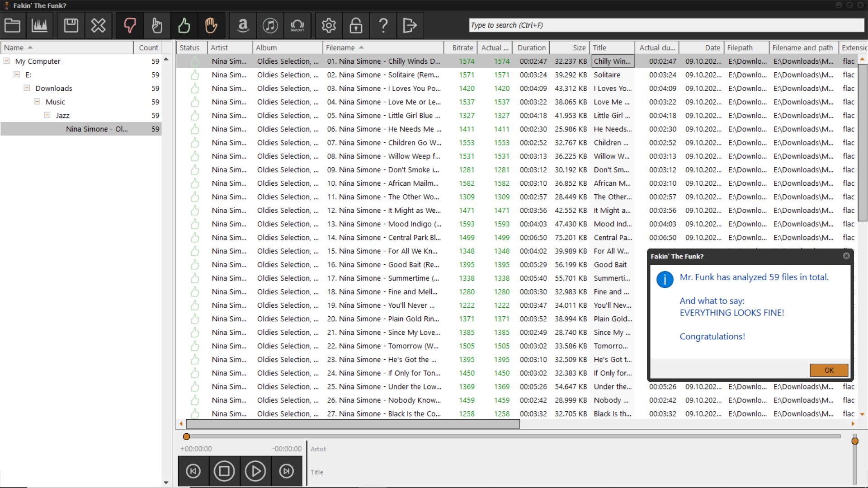Collapse the Downloads folder tree node

tap(27, 88)
